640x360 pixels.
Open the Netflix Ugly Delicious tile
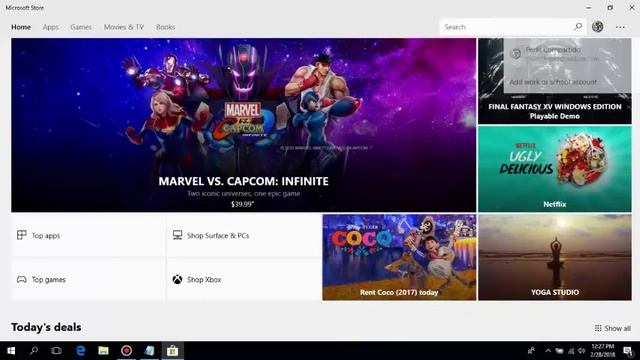pos(555,169)
